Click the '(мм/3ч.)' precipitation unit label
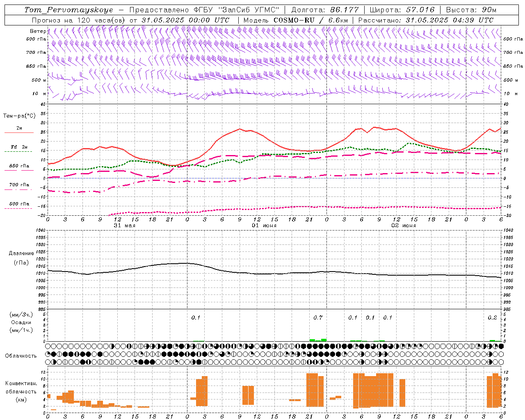The width and height of the screenshot is (525, 420). coord(21,315)
